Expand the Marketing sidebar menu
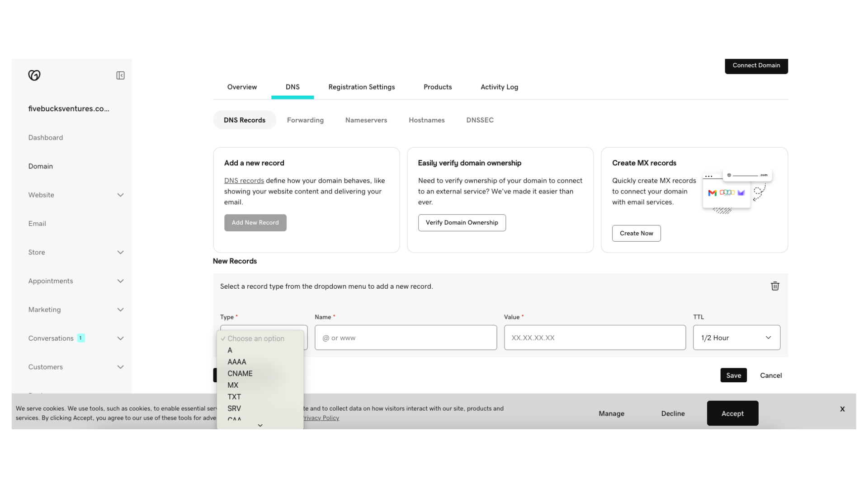 pos(120,310)
